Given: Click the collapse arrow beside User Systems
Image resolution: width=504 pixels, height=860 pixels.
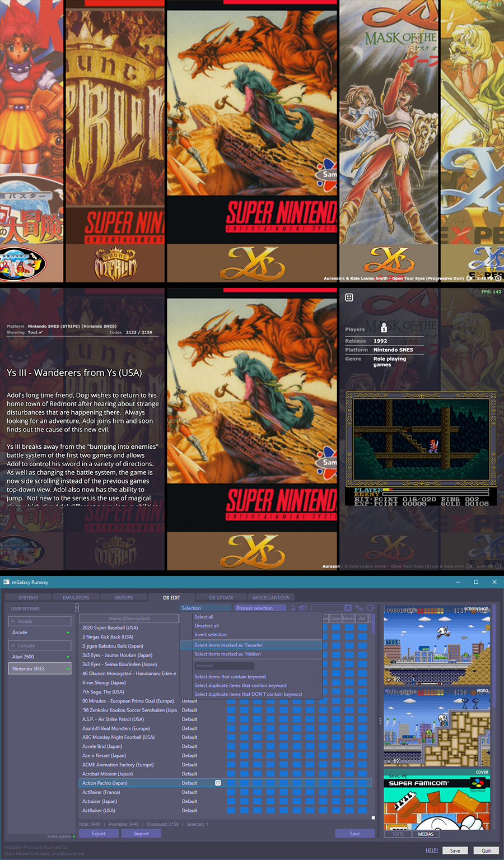Looking at the screenshot, I should (x=77, y=608).
